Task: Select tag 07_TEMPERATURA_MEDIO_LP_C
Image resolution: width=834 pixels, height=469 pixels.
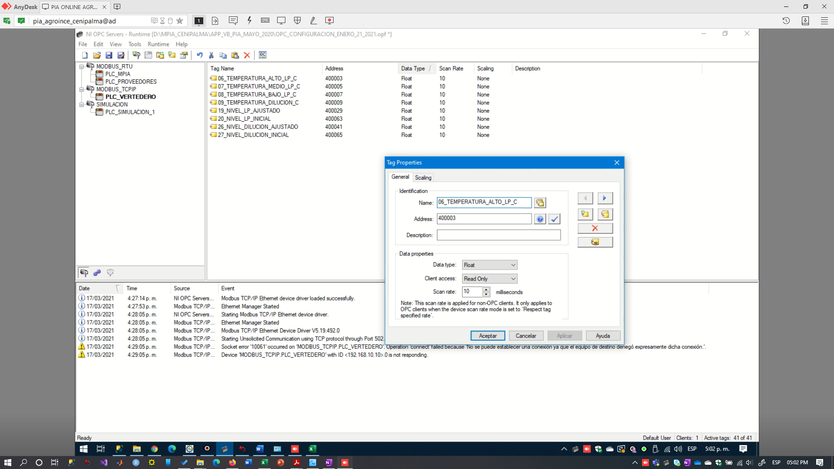Action: [258, 86]
